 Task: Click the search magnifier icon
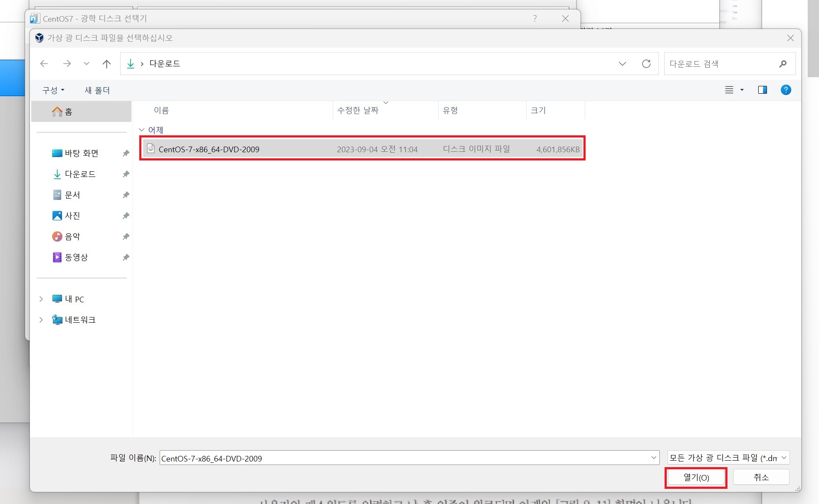783,64
